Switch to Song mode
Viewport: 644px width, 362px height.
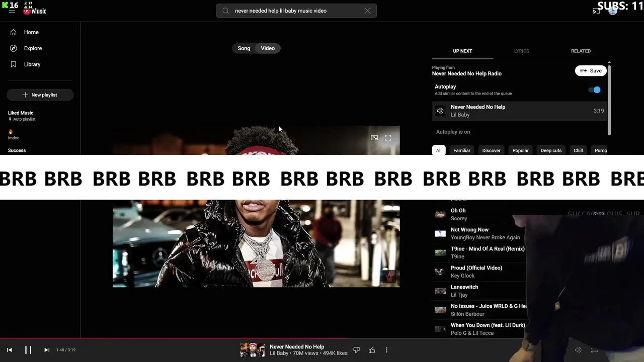[244, 48]
